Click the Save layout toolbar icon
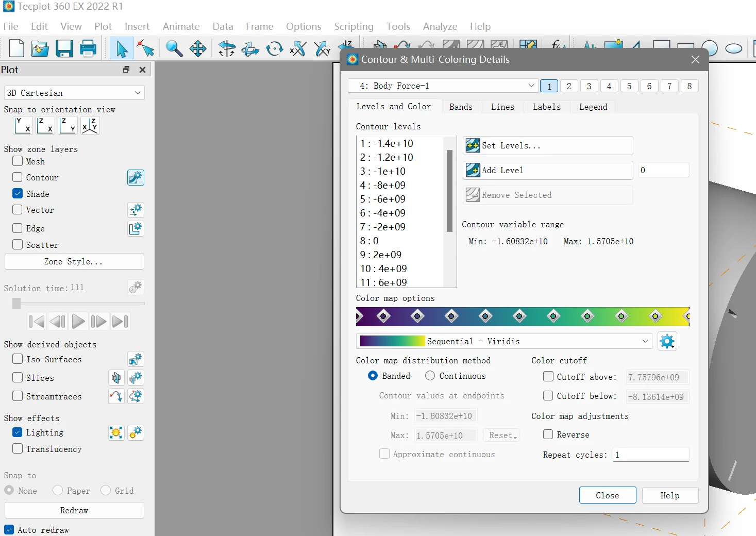The height and width of the screenshot is (536, 756). (64, 48)
